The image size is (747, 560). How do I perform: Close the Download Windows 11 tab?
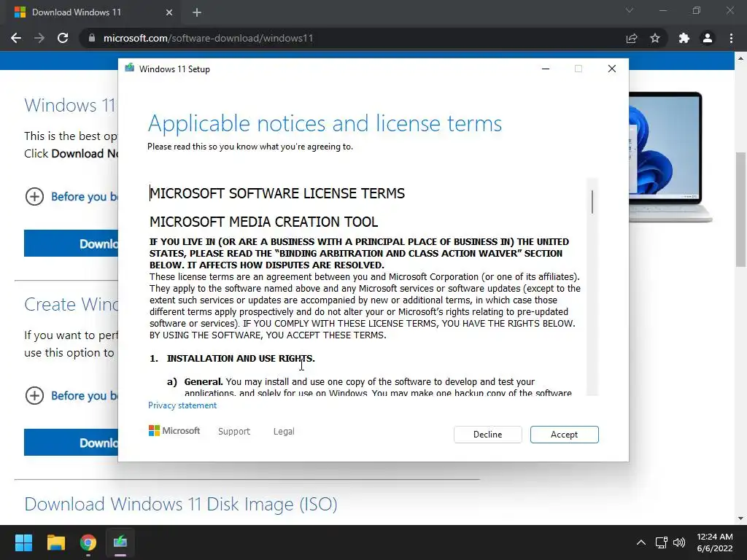coord(169,12)
